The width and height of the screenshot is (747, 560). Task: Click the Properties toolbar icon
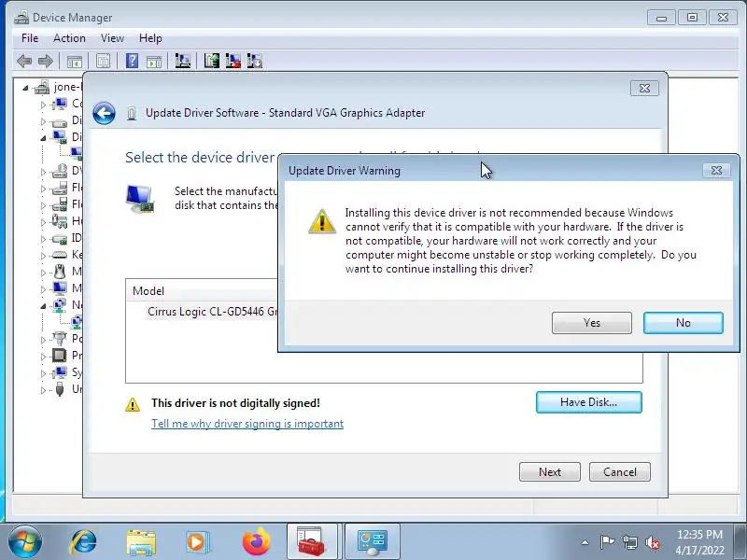(103, 61)
